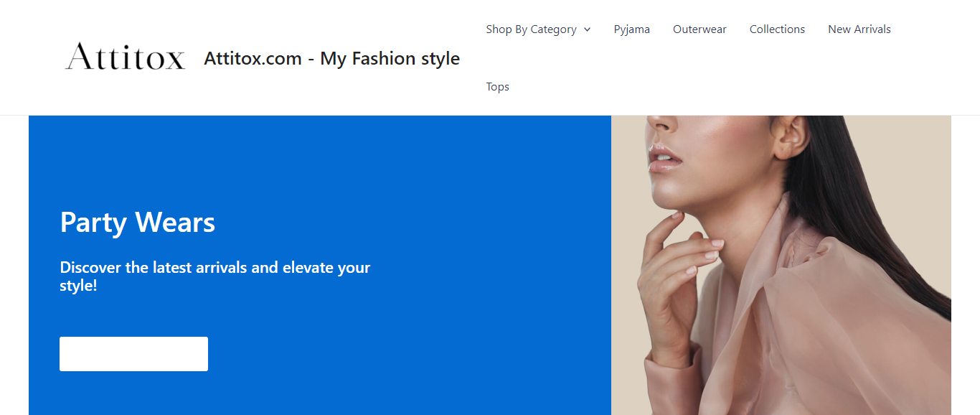Open the Shop By Category menu
The image size is (980, 415).
pos(531,29)
